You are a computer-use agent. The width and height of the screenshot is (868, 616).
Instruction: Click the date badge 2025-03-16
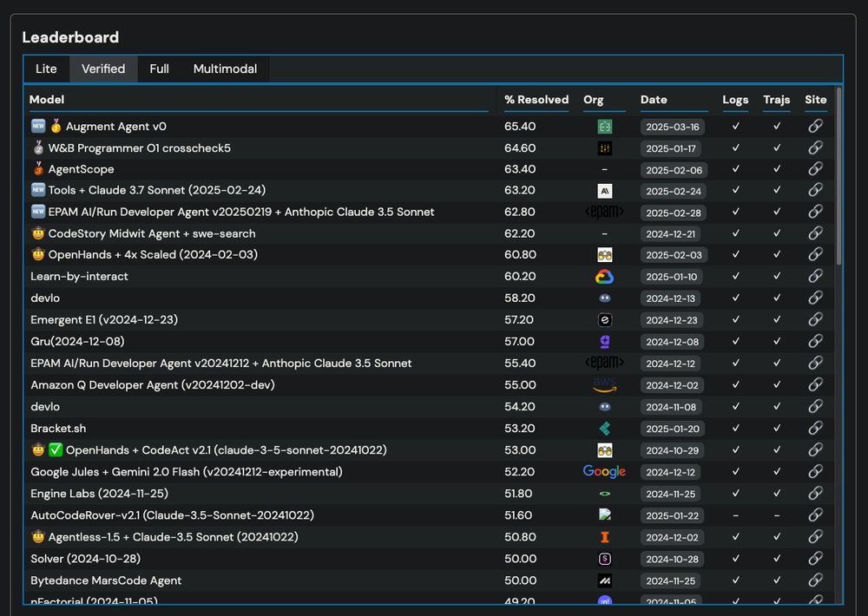tap(673, 127)
